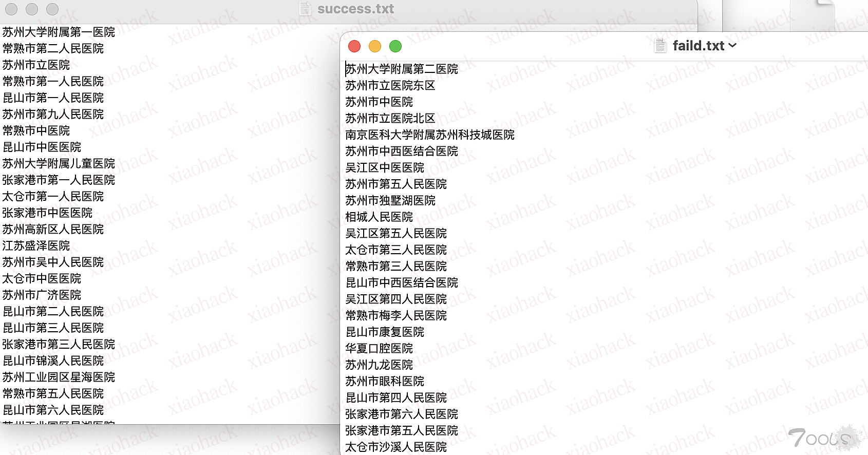868x455 pixels.
Task: Click line 昆山市第二人民医院 in success.txt
Action: 53,311
